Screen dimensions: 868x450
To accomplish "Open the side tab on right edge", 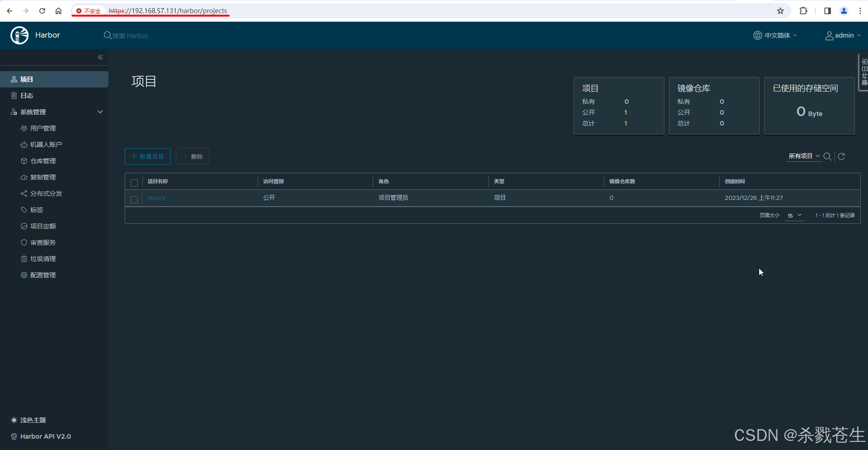I will pos(863,72).
